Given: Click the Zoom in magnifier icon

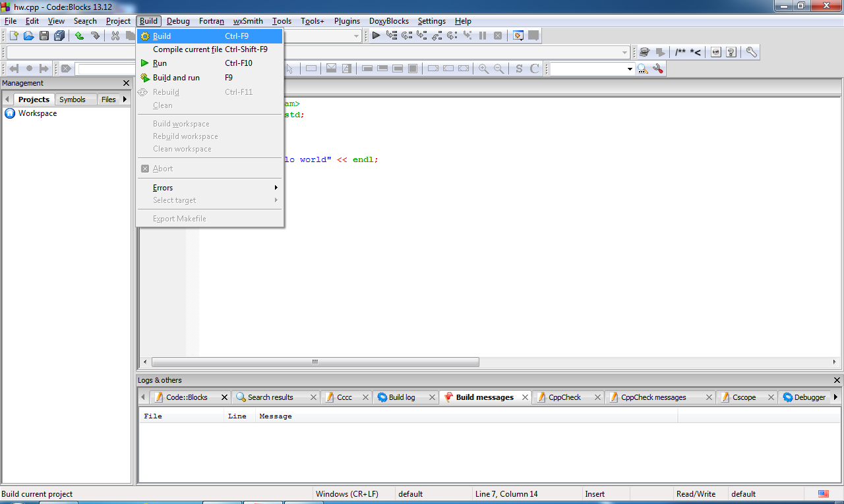Looking at the screenshot, I should click(x=483, y=69).
